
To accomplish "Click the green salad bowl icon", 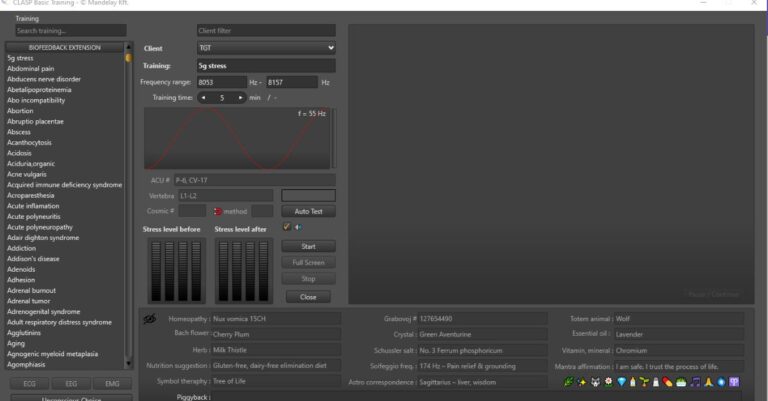I will (681, 382).
